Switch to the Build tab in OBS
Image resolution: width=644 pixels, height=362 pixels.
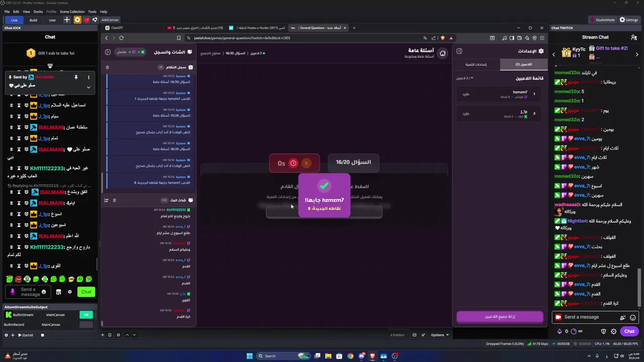pyautogui.click(x=33, y=20)
